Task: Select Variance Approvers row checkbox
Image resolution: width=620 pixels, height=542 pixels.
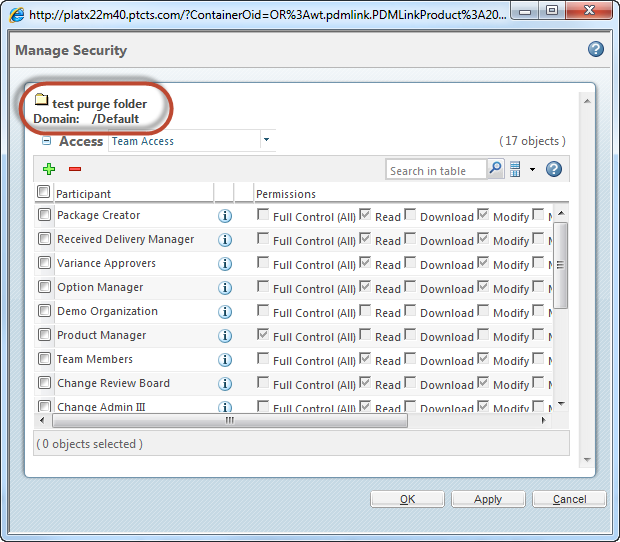Action: [44, 263]
